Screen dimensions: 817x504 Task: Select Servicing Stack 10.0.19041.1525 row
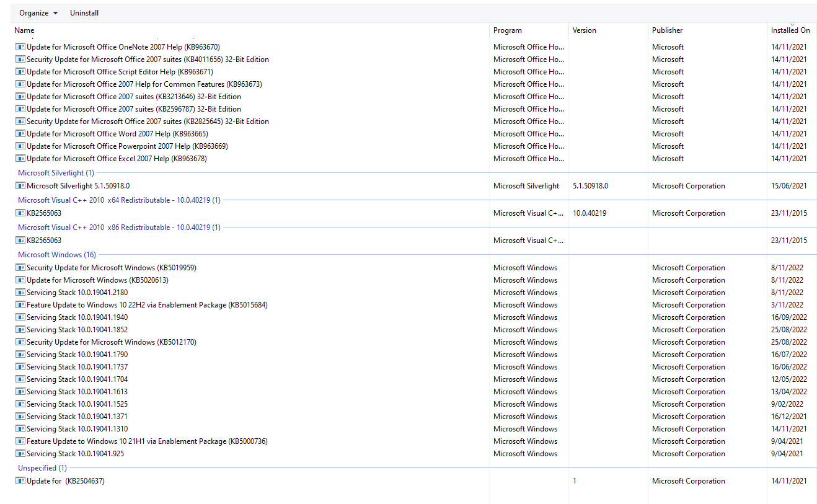413,404
